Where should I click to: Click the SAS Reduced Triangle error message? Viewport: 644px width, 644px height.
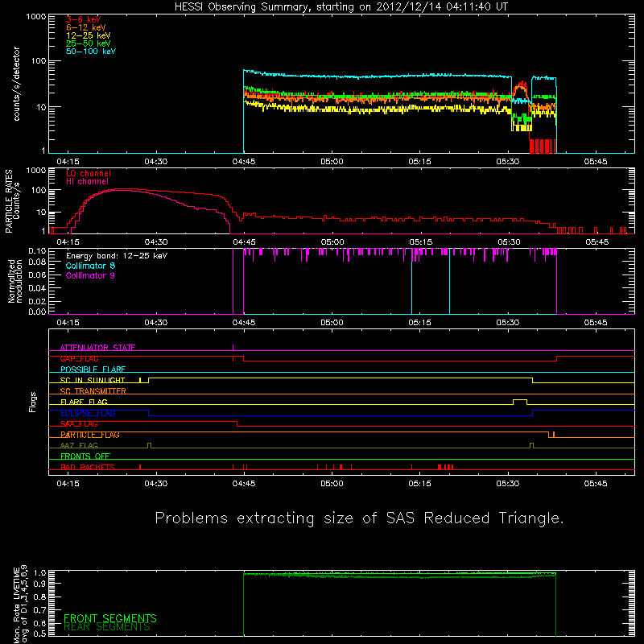pos(359,518)
